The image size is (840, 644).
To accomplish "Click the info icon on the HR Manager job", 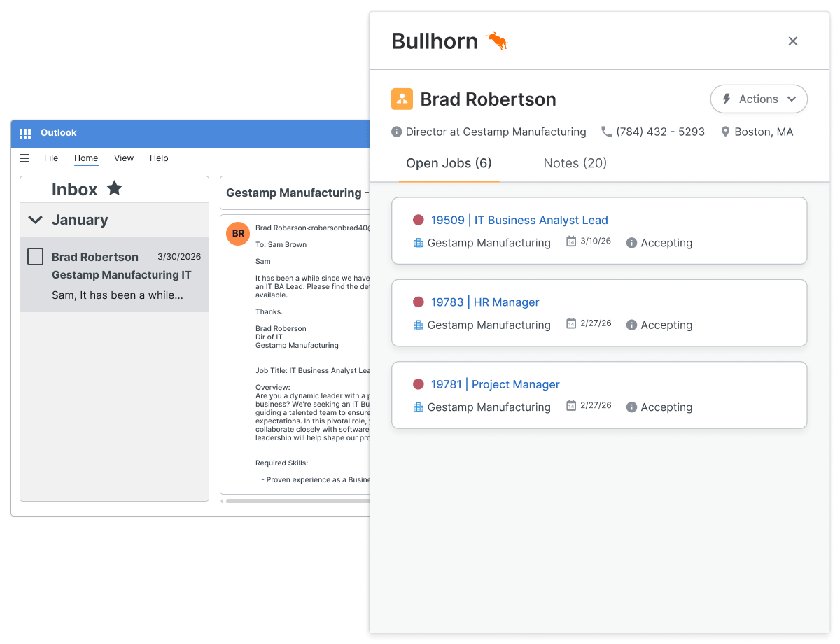I will (631, 325).
